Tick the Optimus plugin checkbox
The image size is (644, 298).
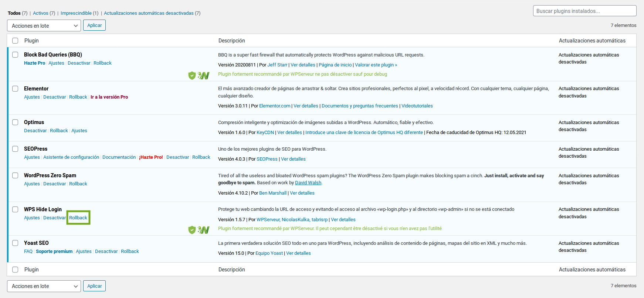(15, 122)
